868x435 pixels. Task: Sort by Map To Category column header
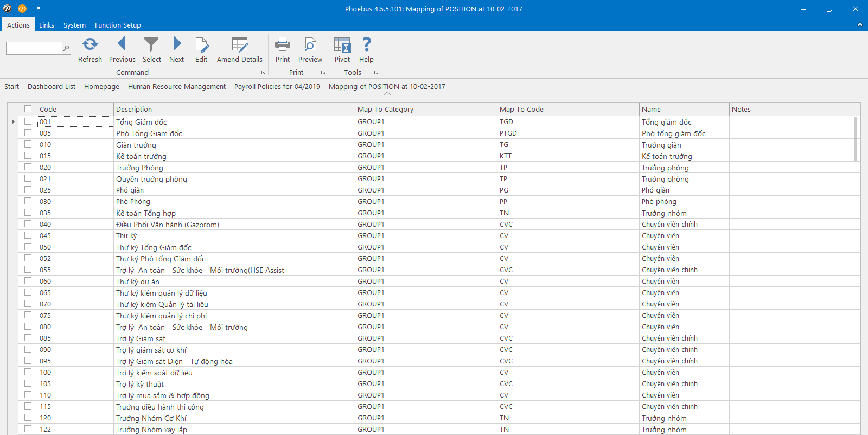click(426, 109)
